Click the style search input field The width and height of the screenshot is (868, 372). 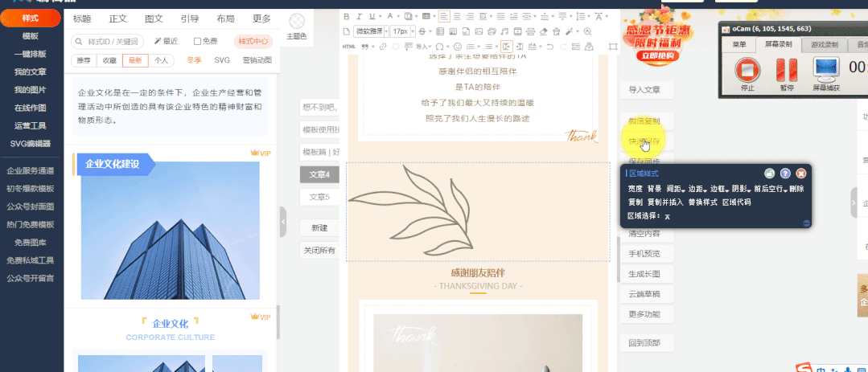point(108,42)
